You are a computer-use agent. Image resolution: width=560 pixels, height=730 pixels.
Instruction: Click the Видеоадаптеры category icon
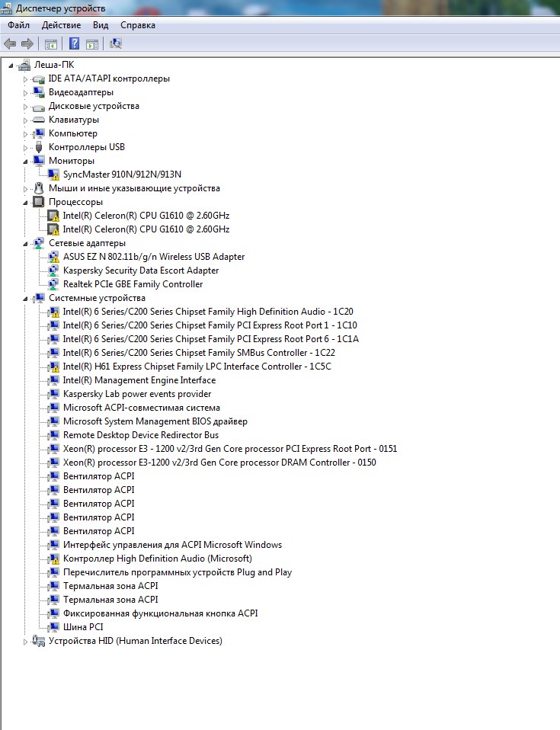39,93
